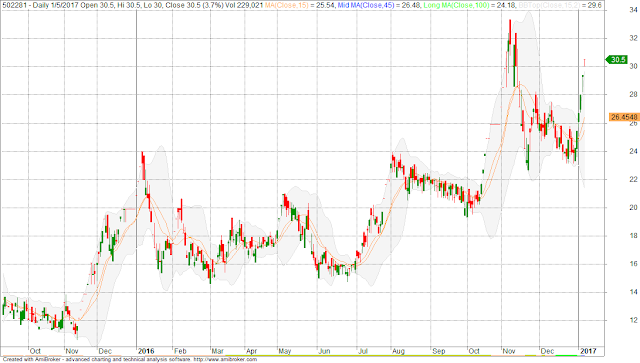Click the Apr month label on time axis

pos(251,351)
